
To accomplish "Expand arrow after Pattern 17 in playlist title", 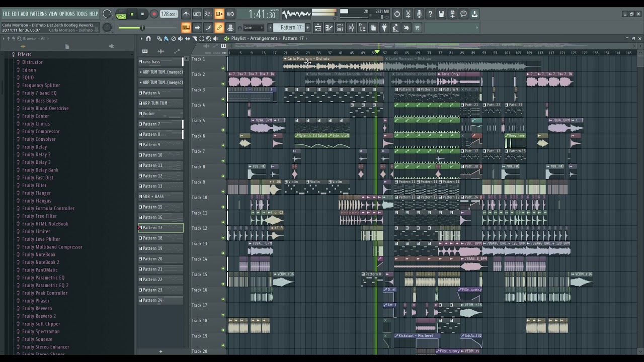I will [x=307, y=38].
